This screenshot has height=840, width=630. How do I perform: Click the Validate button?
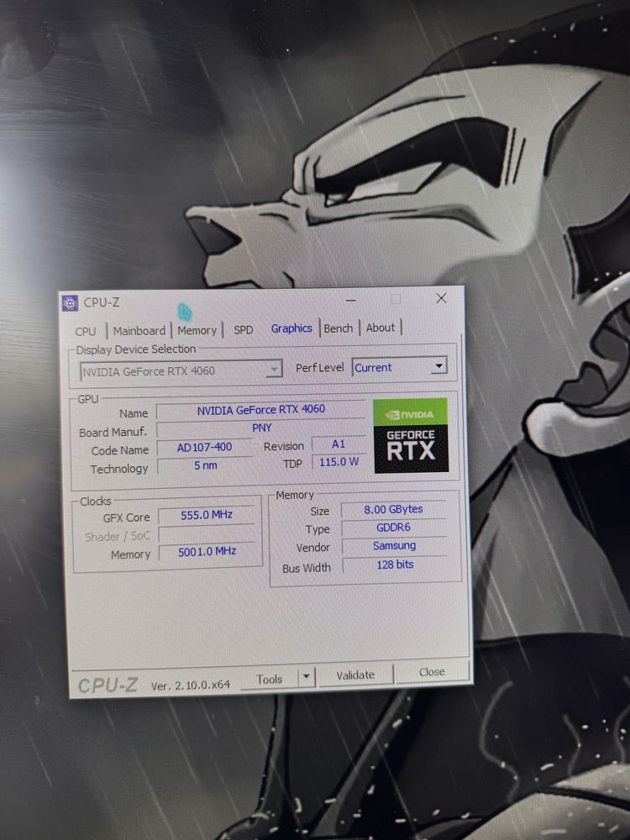click(x=355, y=675)
